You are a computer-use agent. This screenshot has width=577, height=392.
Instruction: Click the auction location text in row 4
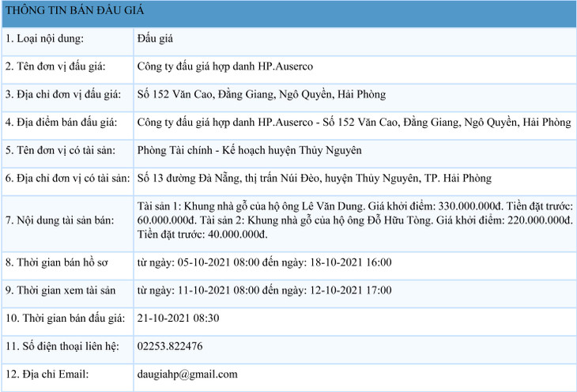pyautogui.click(x=353, y=122)
